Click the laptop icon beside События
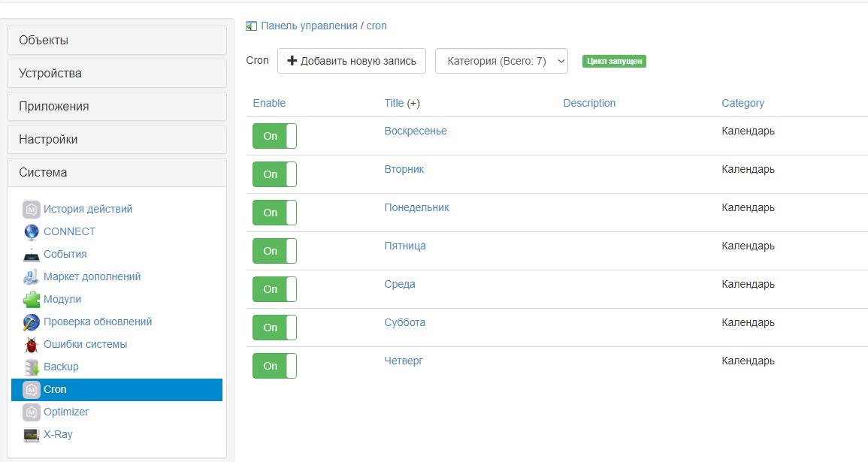 pos(31,255)
